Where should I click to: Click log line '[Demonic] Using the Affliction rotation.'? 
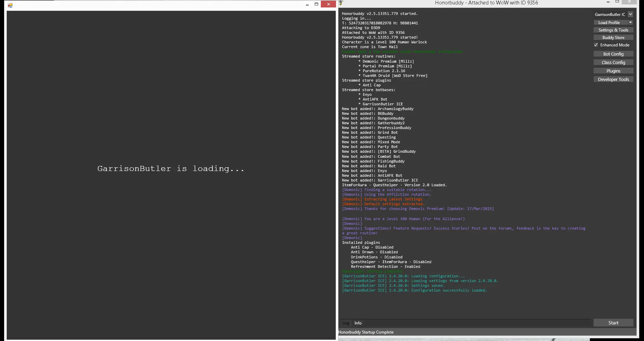pyautogui.click(x=386, y=195)
